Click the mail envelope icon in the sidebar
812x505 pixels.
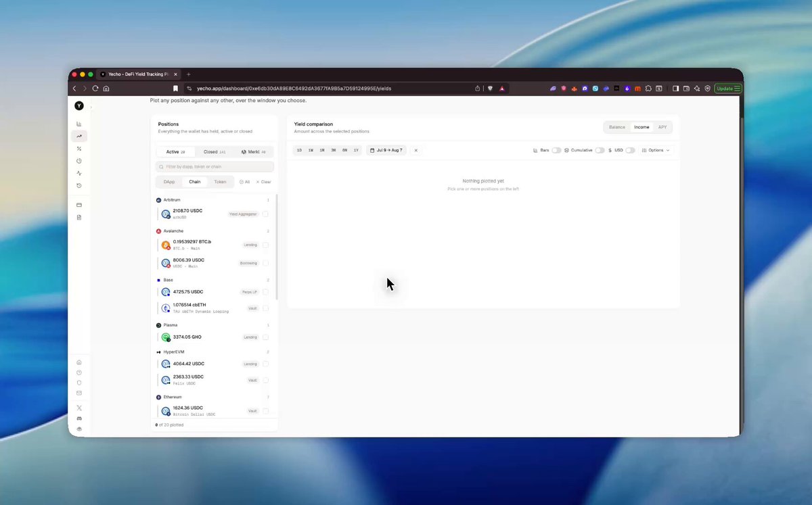(79, 393)
